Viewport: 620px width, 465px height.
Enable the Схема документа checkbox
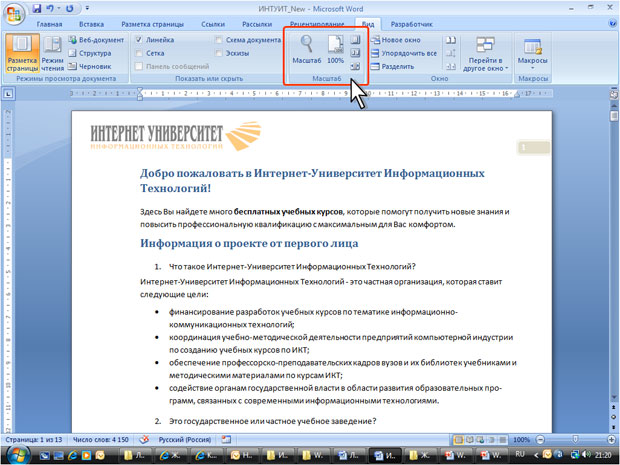(219, 40)
